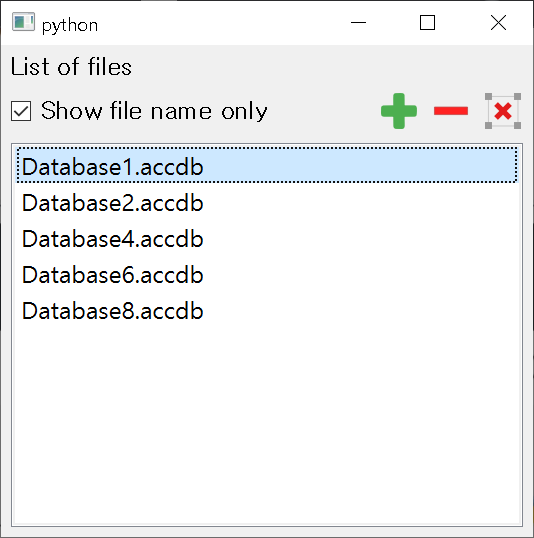
Task: Open the window system menu via python icon
Action: point(23,22)
